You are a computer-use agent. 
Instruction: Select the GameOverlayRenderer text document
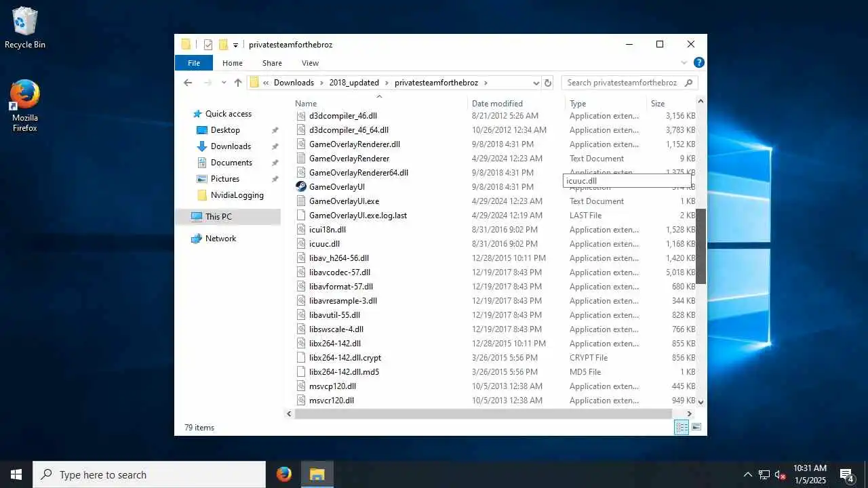click(x=349, y=159)
